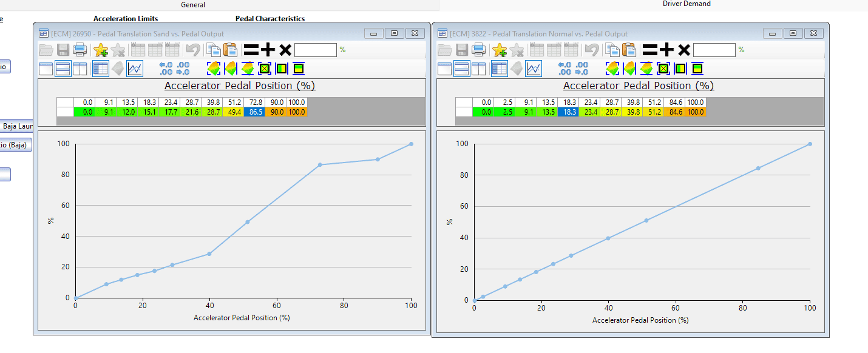
Task: Copy cells in the Normal table window
Action: point(612,50)
